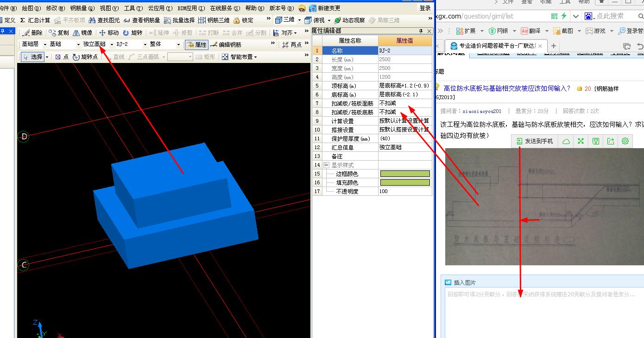
Task: Open the 云应用(Y) menu
Action: pyautogui.click(x=160, y=8)
